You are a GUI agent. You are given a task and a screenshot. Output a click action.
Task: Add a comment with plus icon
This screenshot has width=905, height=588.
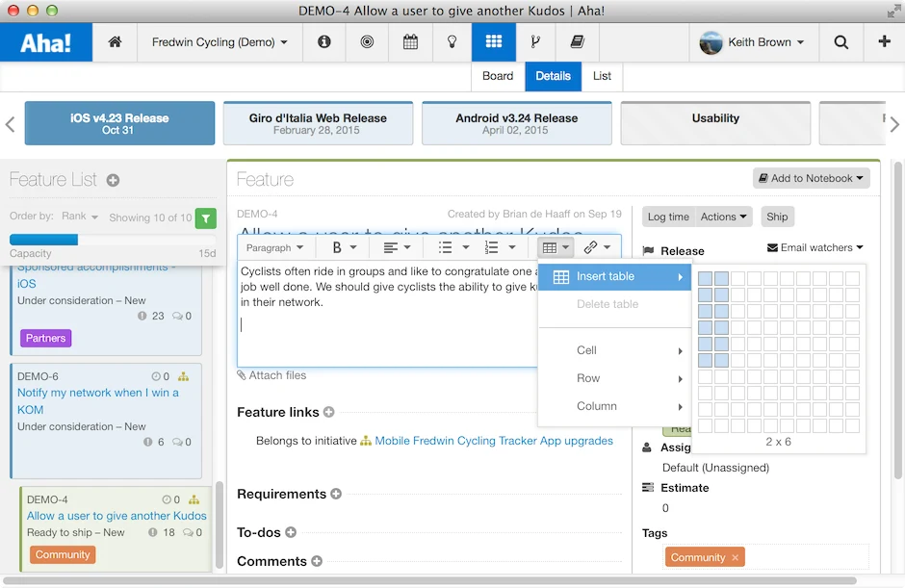pyautogui.click(x=317, y=561)
